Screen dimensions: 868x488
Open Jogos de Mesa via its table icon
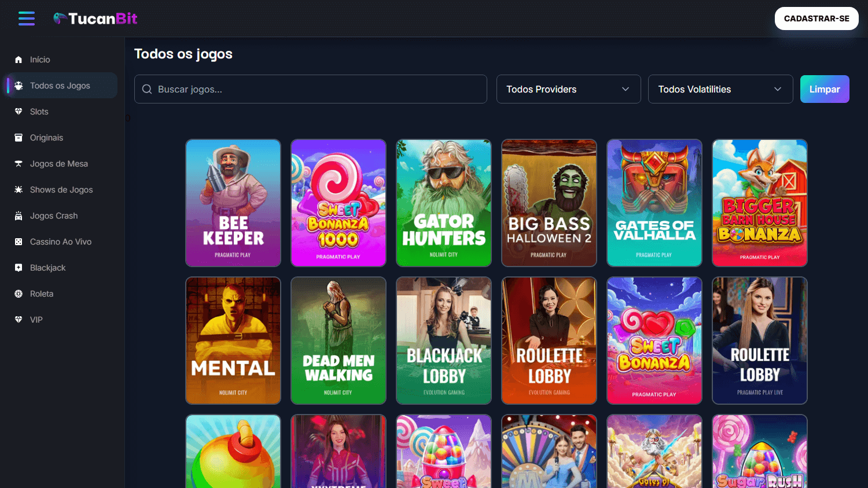pos(19,163)
